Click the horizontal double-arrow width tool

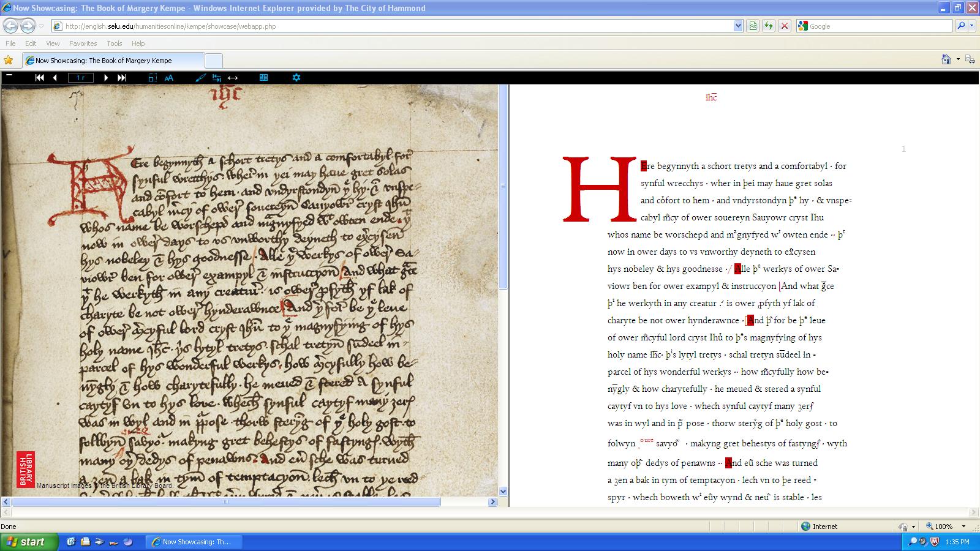tap(233, 78)
